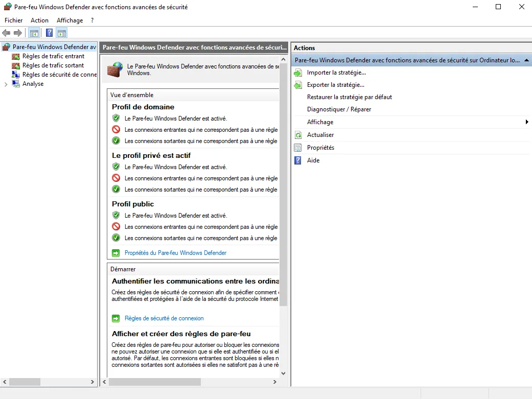532x399 pixels.
Task: Open the Affichage menu in menu bar
Action: [x=70, y=20]
